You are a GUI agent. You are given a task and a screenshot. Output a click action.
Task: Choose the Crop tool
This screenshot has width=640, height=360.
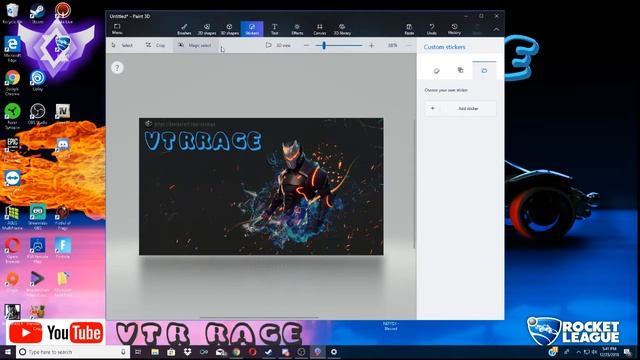(156, 45)
